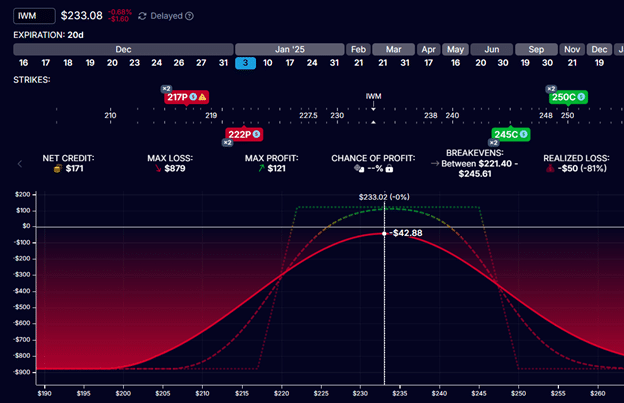Click the 238 strike on the ruler
Image resolution: width=624 pixels, height=403 pixels.
point(431,115)
